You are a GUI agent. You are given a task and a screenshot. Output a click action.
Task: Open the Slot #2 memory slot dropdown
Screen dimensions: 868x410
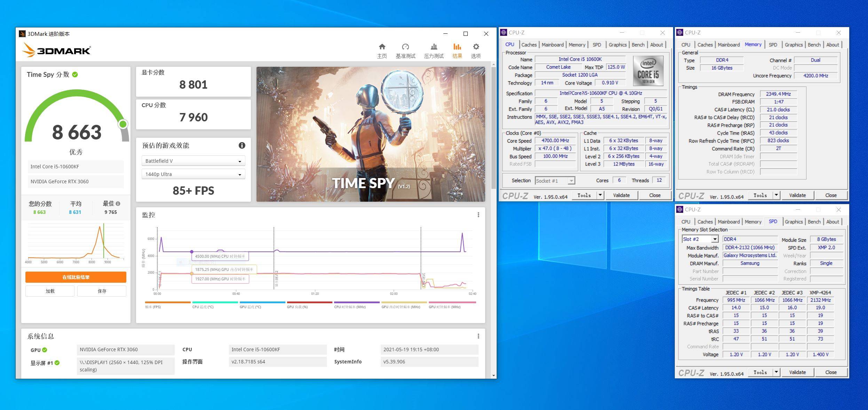coord(700,239)
